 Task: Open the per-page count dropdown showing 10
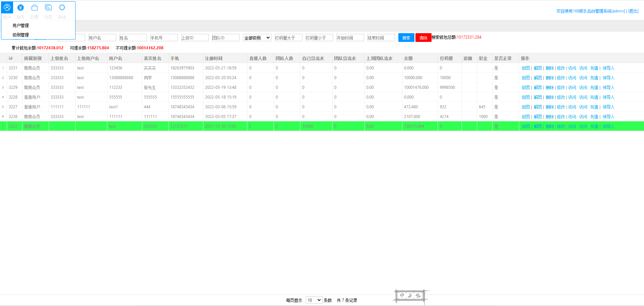(314, 300)
